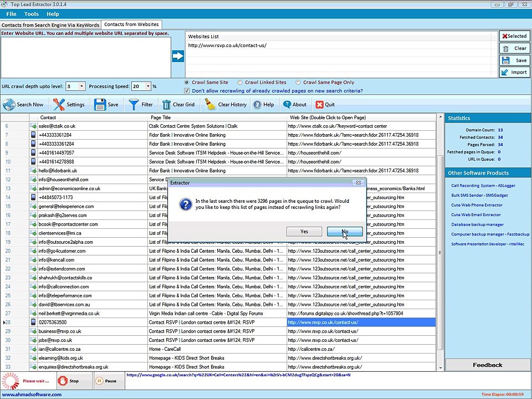Click the red Quit icon
Viewport: 532px width, 399px height.
[x=319, y=105]
